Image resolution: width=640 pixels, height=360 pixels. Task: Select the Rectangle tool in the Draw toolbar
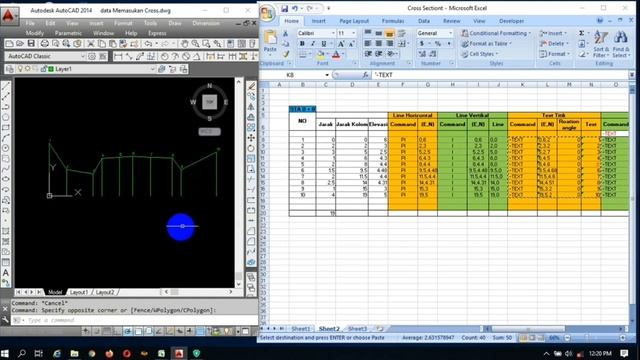pyautogui.click(x=6, y=128)
